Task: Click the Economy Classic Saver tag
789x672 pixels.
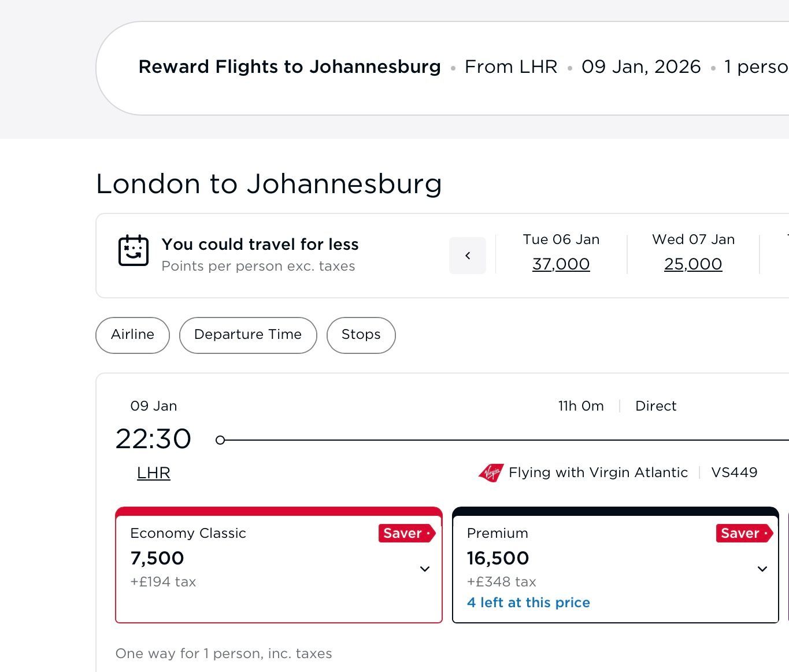Action: click(406, 533)
